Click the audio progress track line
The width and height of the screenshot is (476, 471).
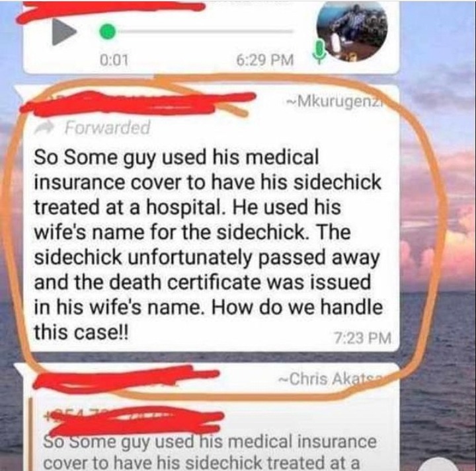click(205, 31)
